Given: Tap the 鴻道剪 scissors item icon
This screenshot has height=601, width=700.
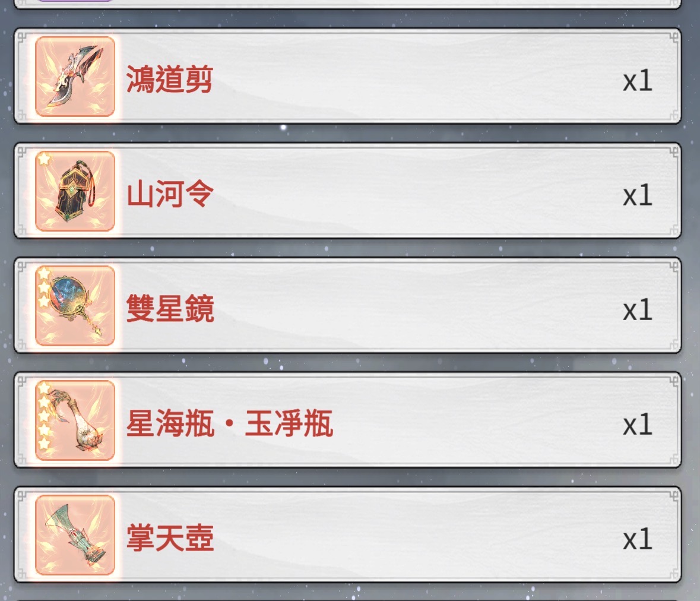Looking at the screenshot, I should (75, 77).
